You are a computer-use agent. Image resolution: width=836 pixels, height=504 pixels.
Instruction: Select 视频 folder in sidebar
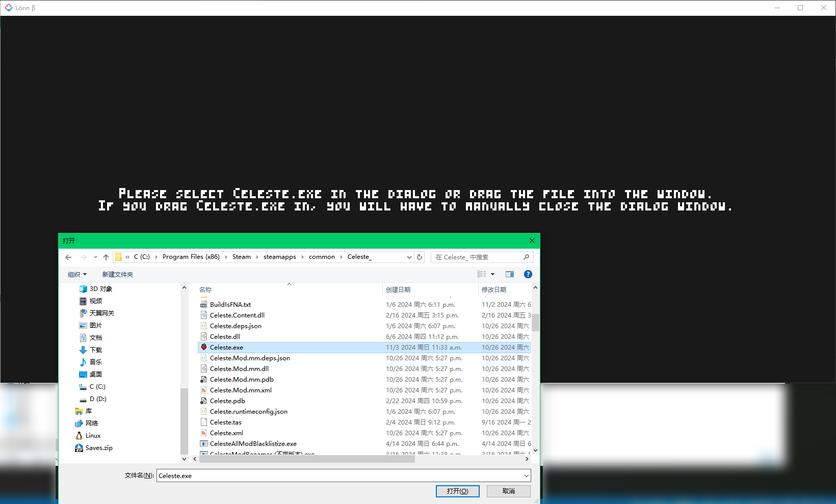(x=91, y=301)
